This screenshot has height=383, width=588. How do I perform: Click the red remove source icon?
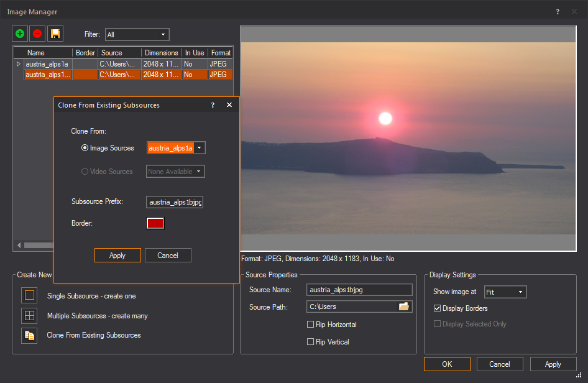point(37,34)
